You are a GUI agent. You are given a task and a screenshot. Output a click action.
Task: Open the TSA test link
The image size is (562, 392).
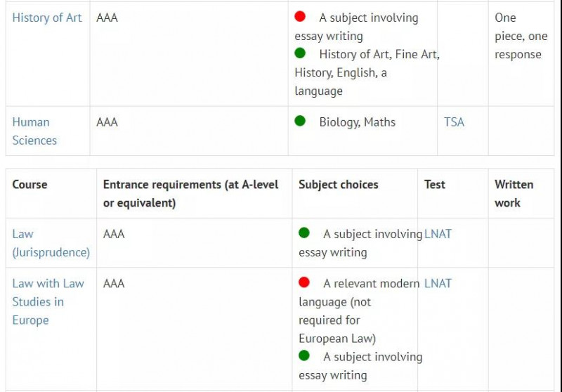[x=454, y=122]
